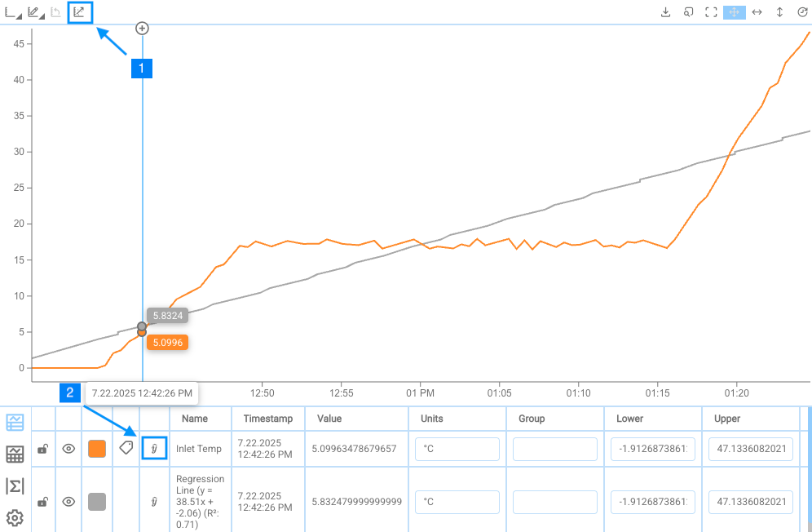
Task: Click the gray Regression Line color swatch
Action: pos(97,501)
